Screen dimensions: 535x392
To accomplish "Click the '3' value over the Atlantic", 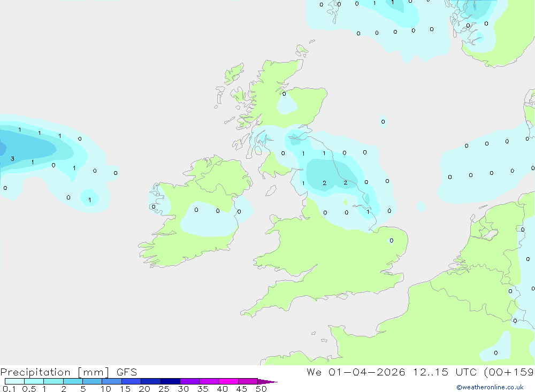I will [x=13, y=159].
